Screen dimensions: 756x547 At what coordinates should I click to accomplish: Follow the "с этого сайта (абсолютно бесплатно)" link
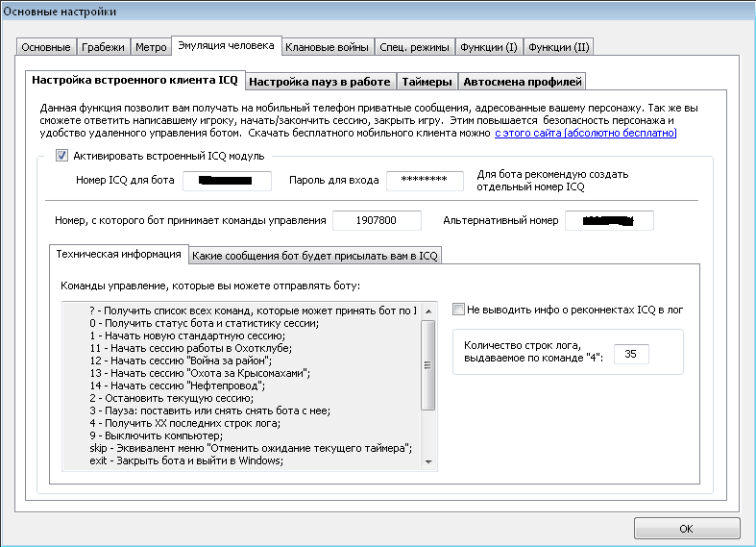[x=585, y=133]
